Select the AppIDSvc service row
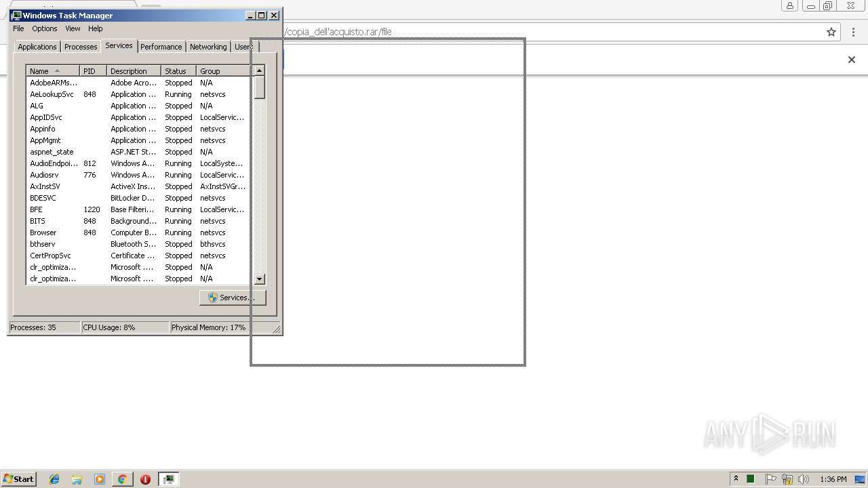This screenshot has width=868, height=488. [x=139, y=117]
